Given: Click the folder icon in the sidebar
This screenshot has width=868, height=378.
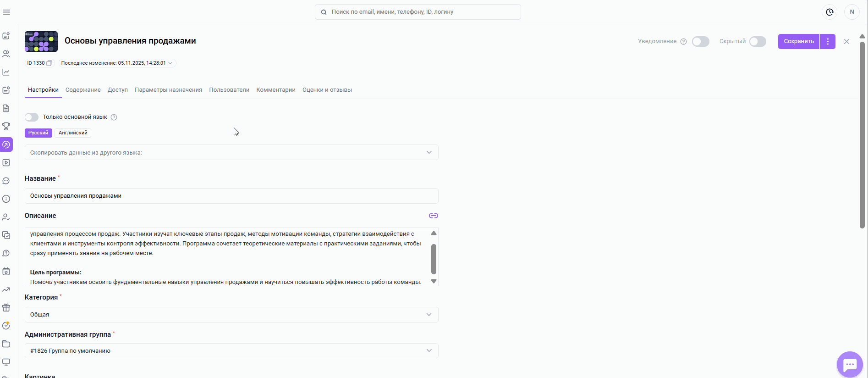Looking at the screenshot, I should (6, 344).
